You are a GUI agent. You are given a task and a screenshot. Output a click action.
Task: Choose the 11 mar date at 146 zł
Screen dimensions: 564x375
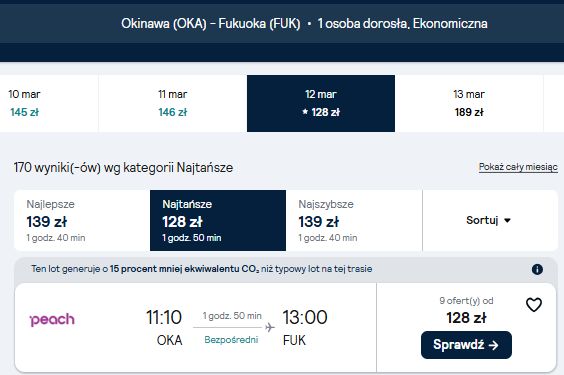(173, 103)
